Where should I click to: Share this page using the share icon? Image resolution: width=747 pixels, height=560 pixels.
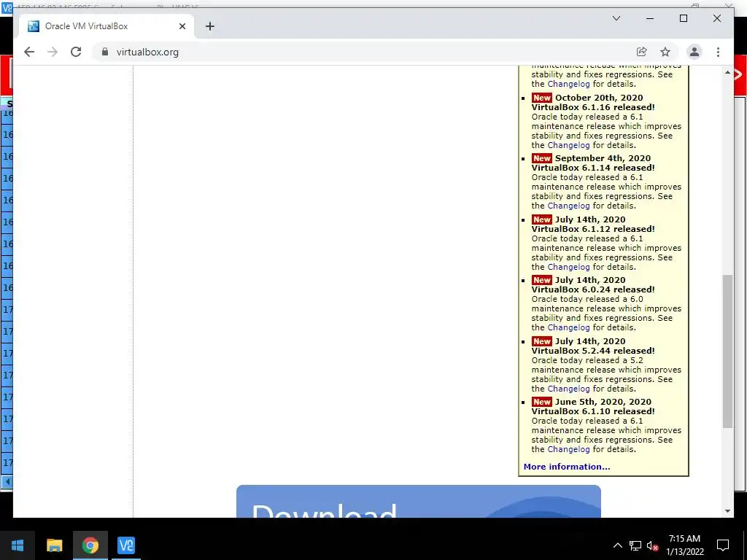642,52
